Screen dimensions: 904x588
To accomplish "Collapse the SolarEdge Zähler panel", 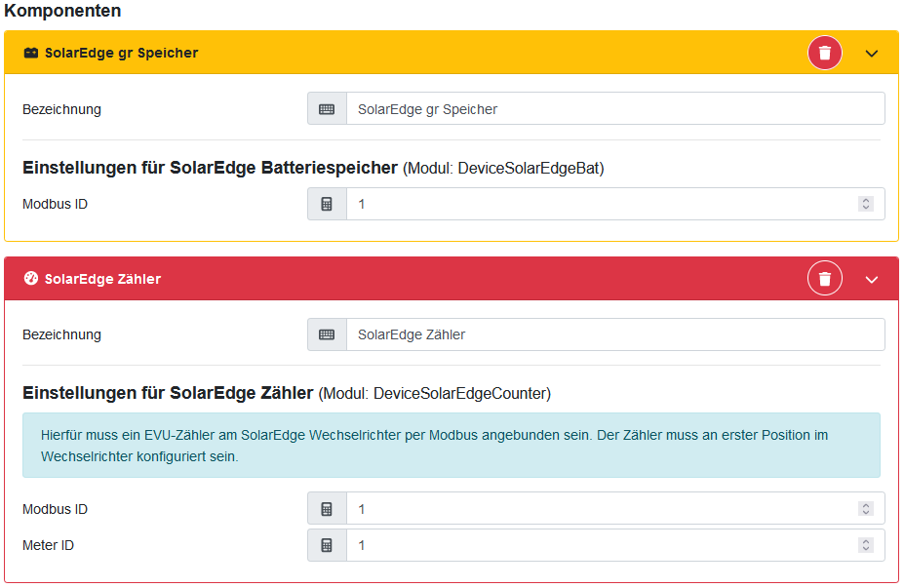I will (871, 279).
